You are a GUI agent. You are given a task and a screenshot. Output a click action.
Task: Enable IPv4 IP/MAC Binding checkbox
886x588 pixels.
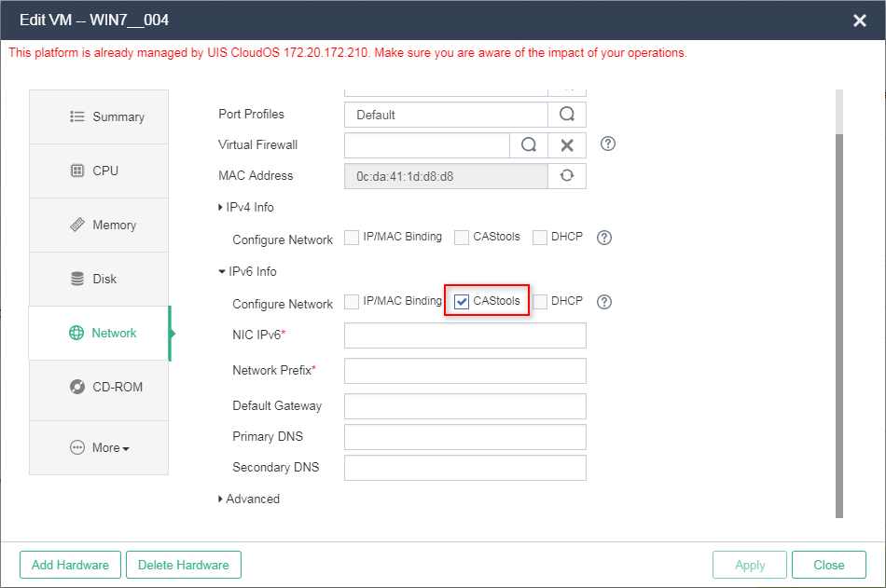352,238
